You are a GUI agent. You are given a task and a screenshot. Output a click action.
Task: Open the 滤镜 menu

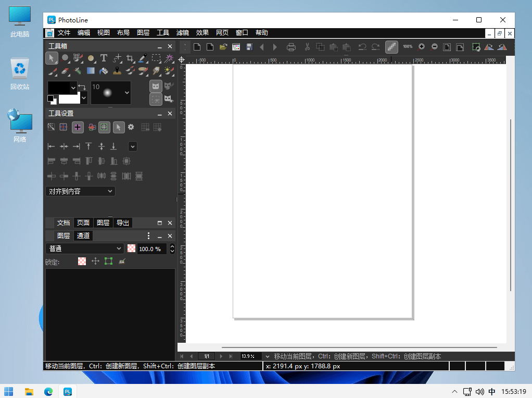click(183, 33)
